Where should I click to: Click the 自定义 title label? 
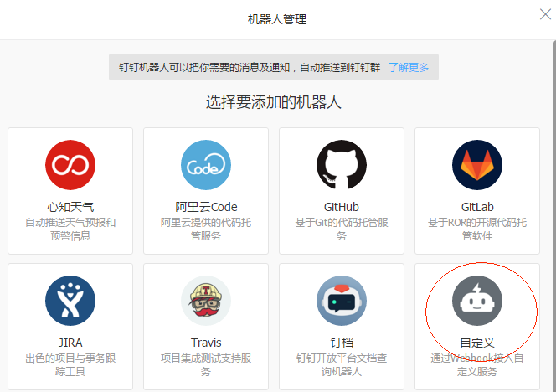[x=477, y=343]
